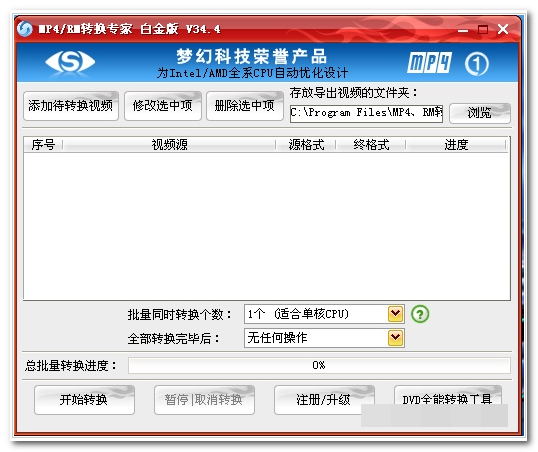Image resolution: width=538 pixels, height=452 pixels.
Task: Click the output folder path field
Action: click(366, 113)
